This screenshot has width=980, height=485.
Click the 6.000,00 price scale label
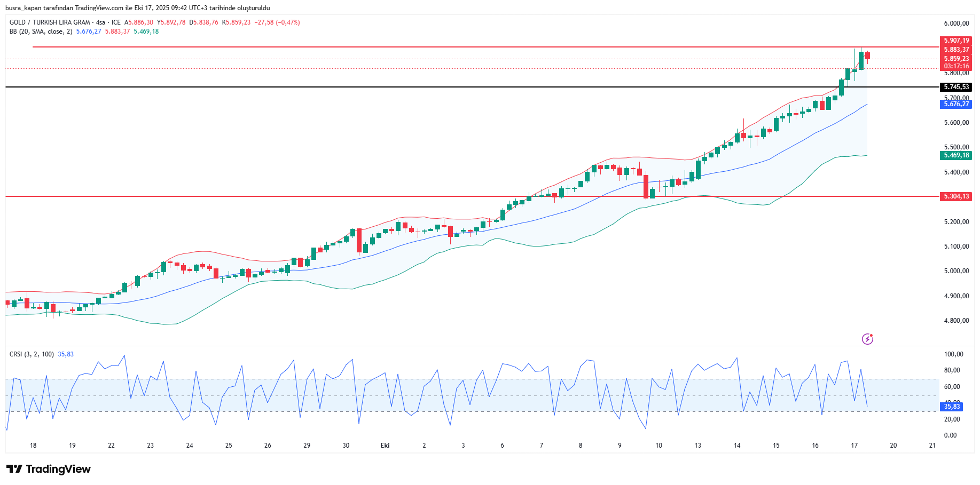(956, 23)
